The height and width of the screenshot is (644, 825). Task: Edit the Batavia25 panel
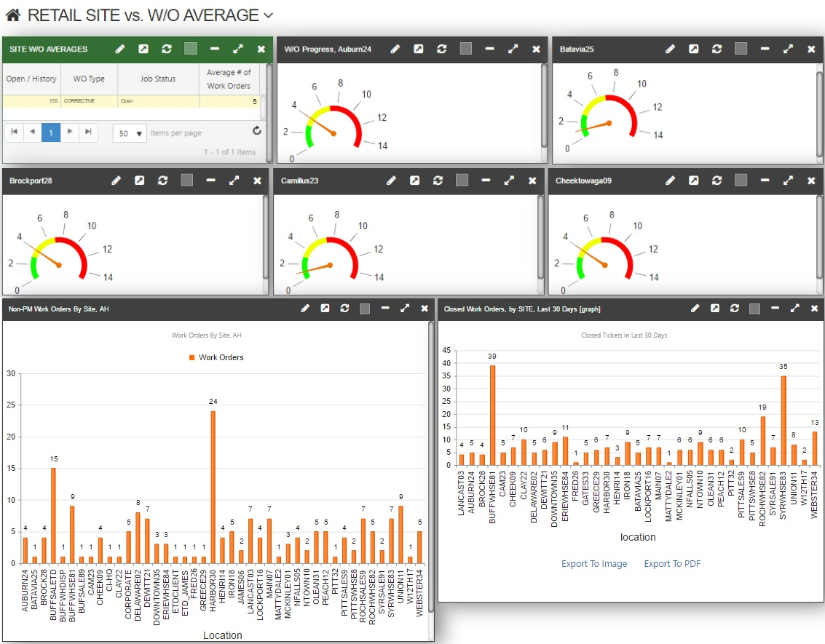click(671, 49)
